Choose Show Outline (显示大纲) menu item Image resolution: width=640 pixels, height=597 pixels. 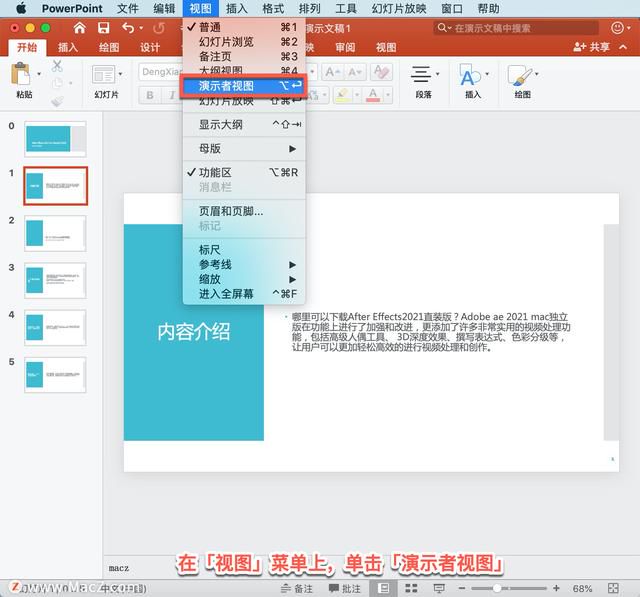pyautogui.click(x=244, y=124)
